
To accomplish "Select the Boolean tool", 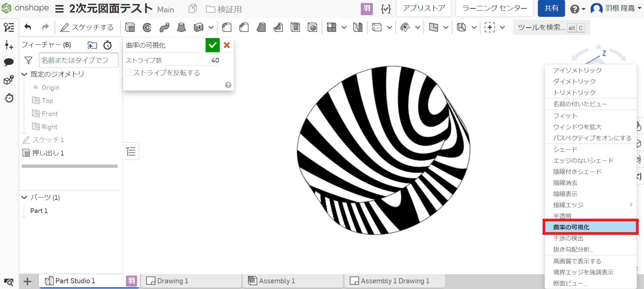I will (358, 27).
